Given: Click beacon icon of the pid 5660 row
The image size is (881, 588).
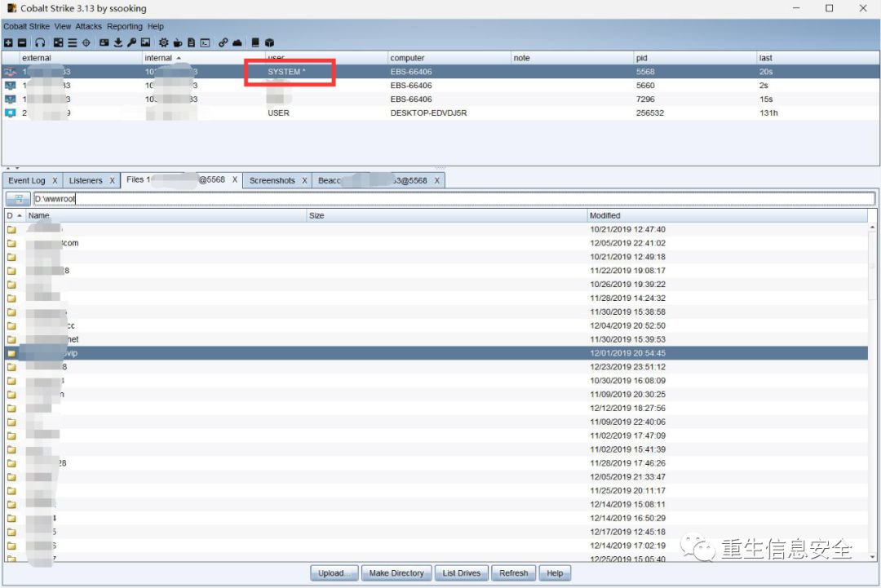Looking at the screenshot, I should click(10, 86).
